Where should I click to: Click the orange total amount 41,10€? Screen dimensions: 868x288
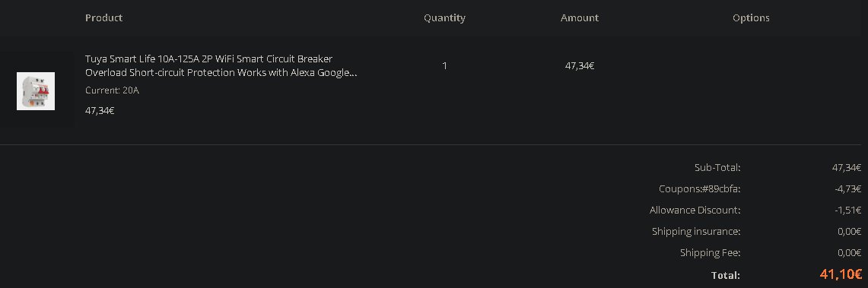(x=841, y=274)
